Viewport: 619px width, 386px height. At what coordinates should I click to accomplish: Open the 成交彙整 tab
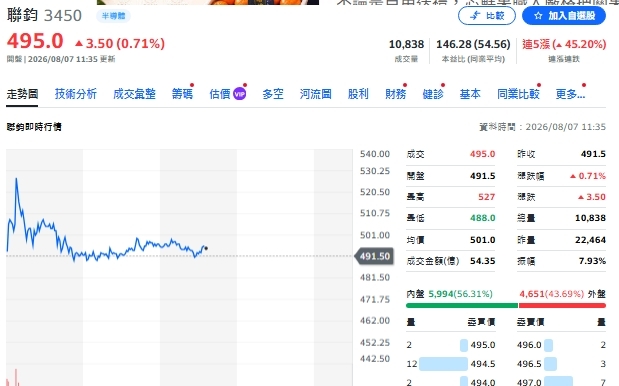pyautogui.click(x=134, y=94)
